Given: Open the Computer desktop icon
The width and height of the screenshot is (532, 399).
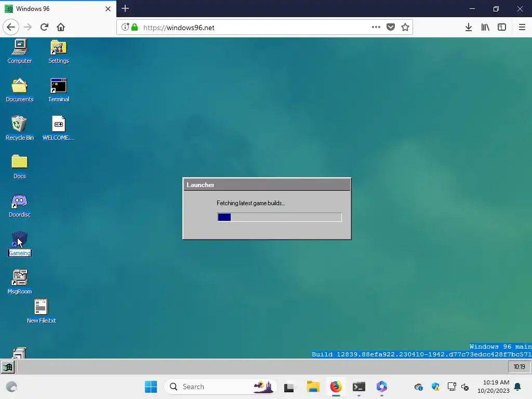Looking at the screenshot, I should tap(20, 51).
